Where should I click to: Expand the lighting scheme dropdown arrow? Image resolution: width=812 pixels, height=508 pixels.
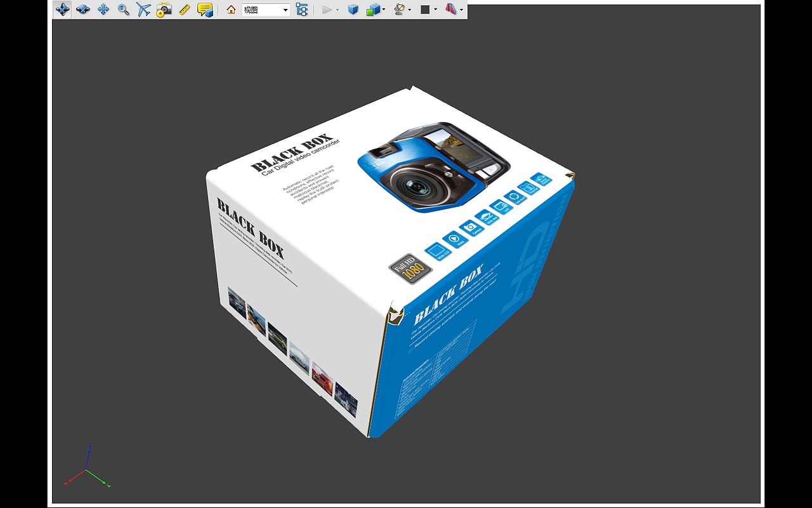coord(410,10)
